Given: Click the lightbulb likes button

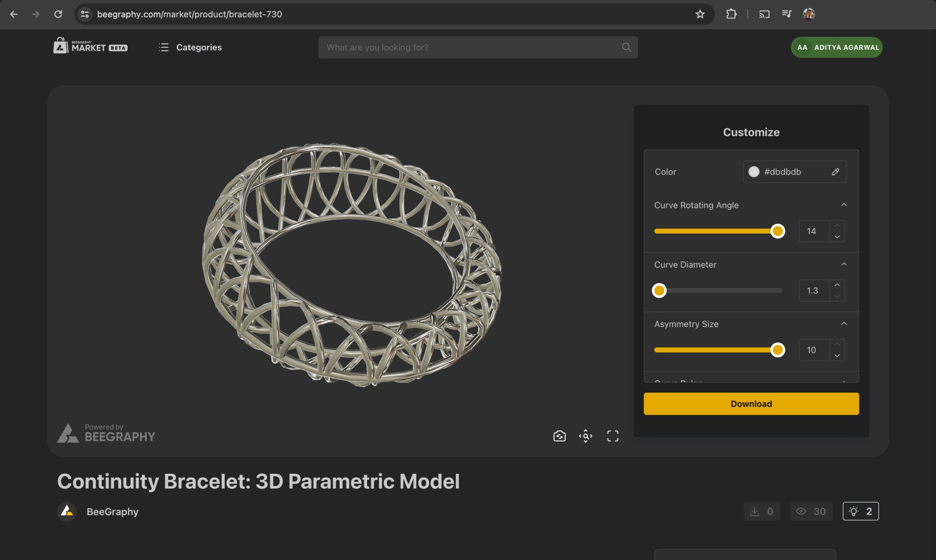Looking at the screenshot, I should pyautogui.click(x=860, y=511).
